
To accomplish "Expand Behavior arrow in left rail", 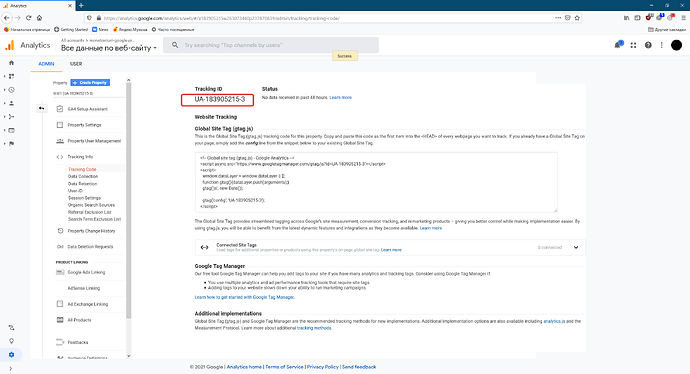I will 5,130.
